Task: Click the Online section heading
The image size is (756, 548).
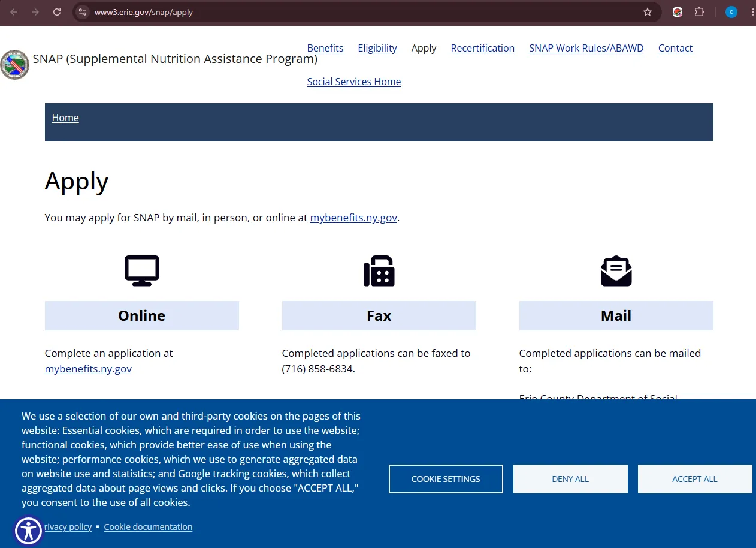Action: [x=142, y=315]
